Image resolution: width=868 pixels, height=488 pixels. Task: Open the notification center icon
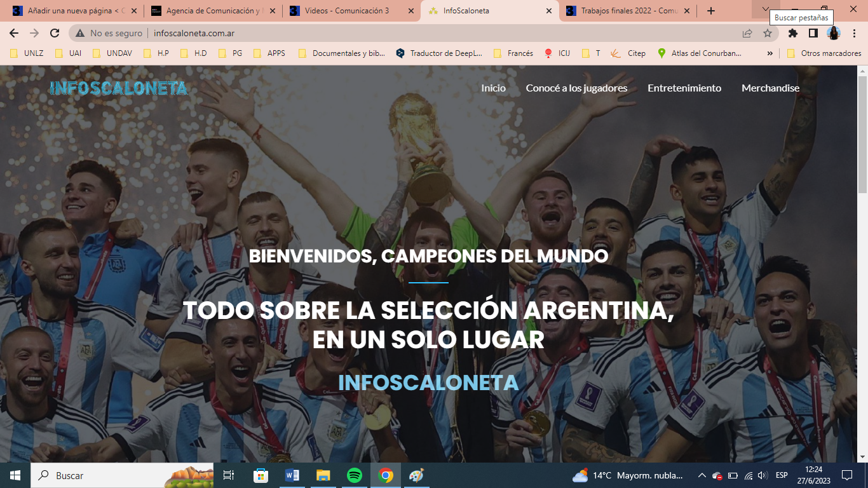(x=847, y=475)
